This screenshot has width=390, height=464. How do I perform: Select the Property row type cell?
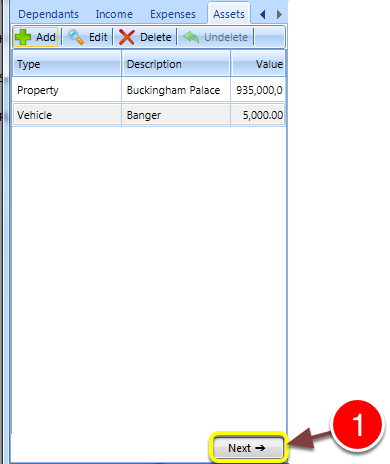coord(67,90)
